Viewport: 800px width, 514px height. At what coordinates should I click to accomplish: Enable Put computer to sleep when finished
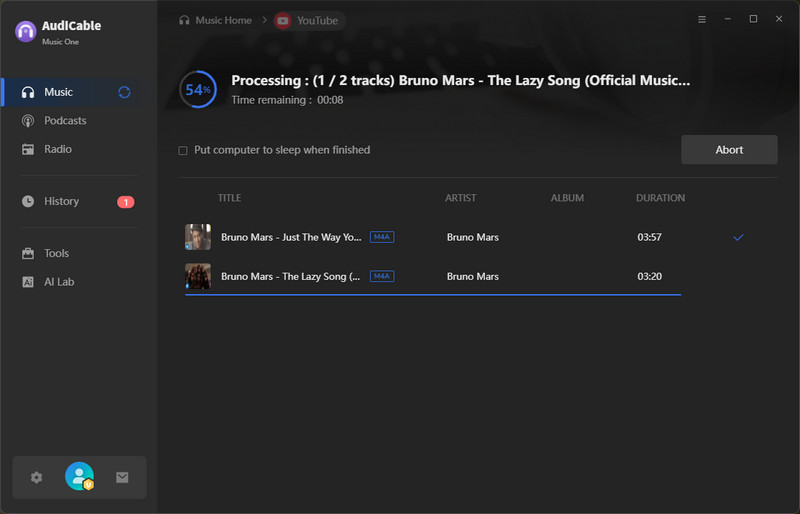point(183,151)
